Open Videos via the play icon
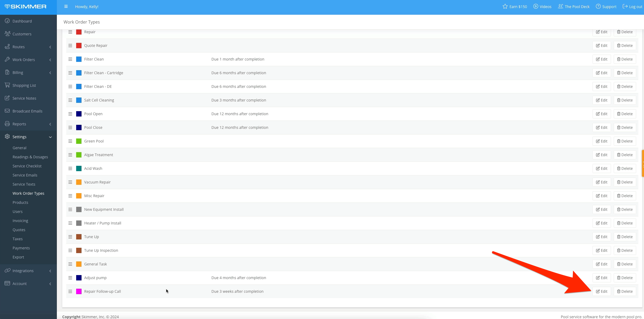 [x=535, y=6]
